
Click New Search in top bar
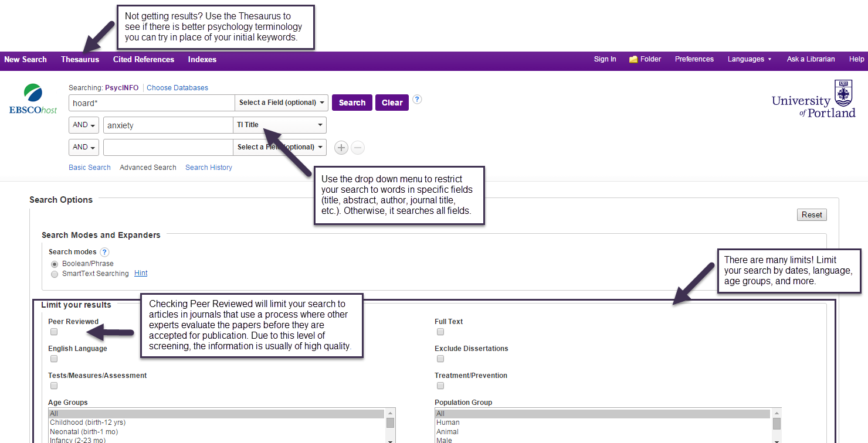(x=25, y=59)
